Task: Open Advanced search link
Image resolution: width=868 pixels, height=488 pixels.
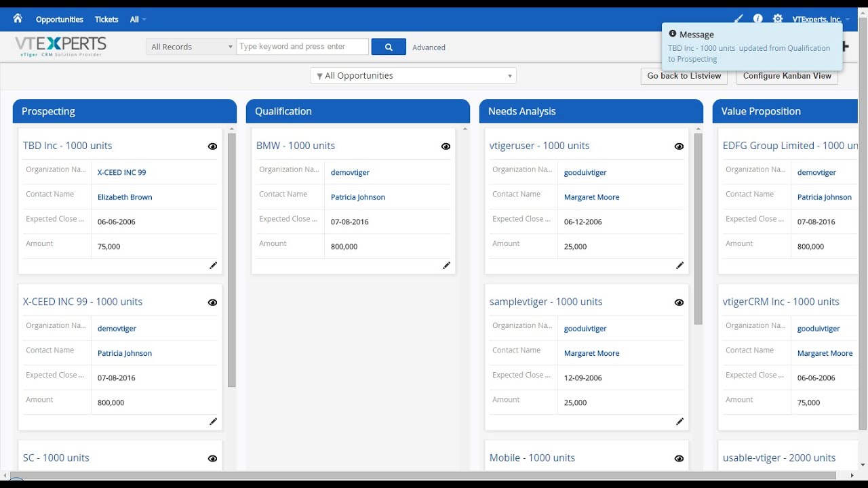Action: click(x=429, y=47)
